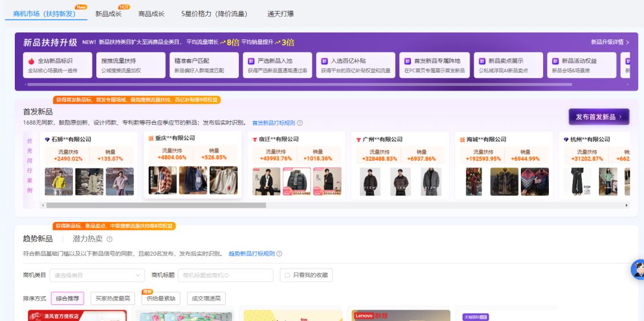Click the 新 badge icon on 严选新品入池 card

(x=251, y=61)
